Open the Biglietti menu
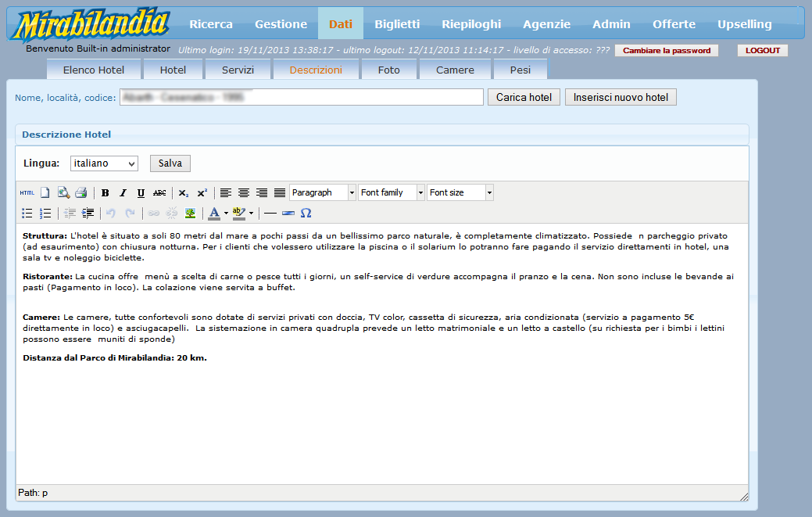Image resolution: width=812 pixels, height=517 pixels. click(397, 23)
